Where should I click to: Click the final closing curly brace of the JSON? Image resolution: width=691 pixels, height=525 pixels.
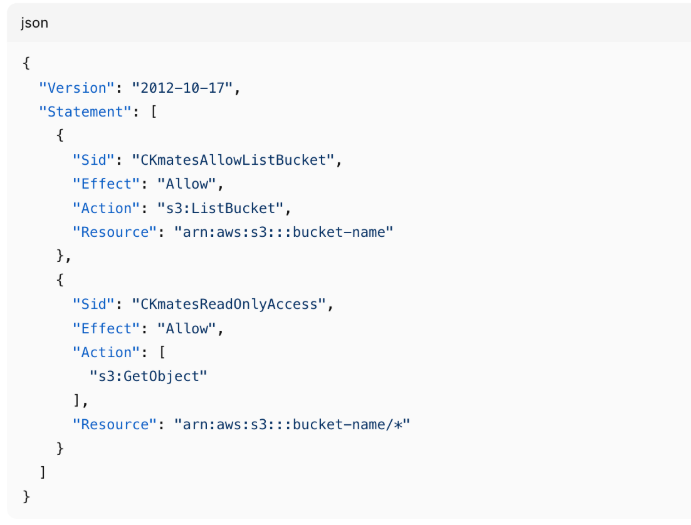pyautogui.click(x=26, y=496)
